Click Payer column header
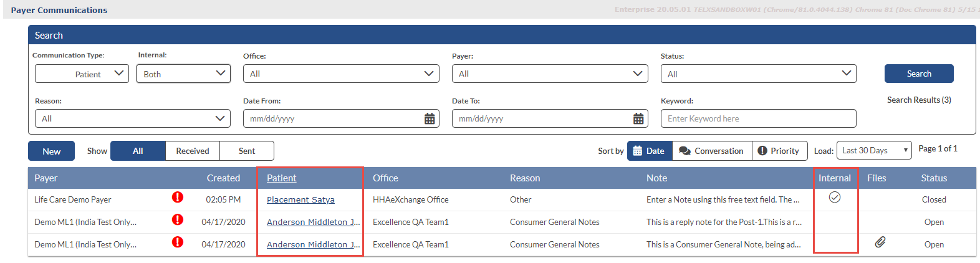Image resolution: width=980 pixels, height=263 pixels. click(46, 178)
